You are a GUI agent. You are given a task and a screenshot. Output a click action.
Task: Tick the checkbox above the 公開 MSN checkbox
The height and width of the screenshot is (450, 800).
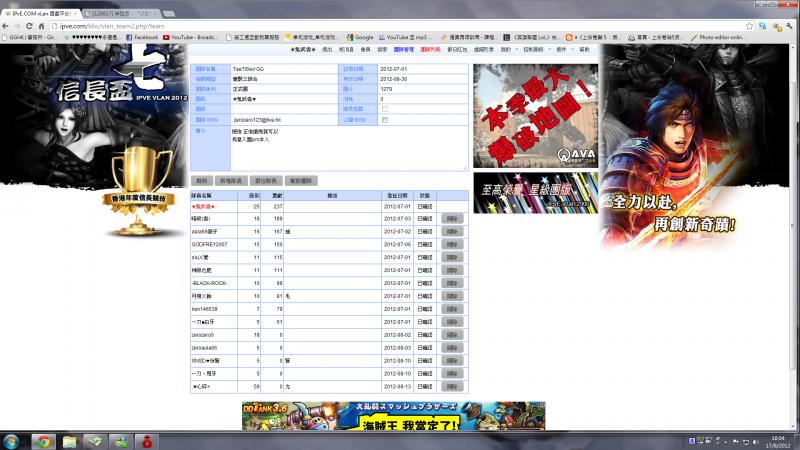385,109
